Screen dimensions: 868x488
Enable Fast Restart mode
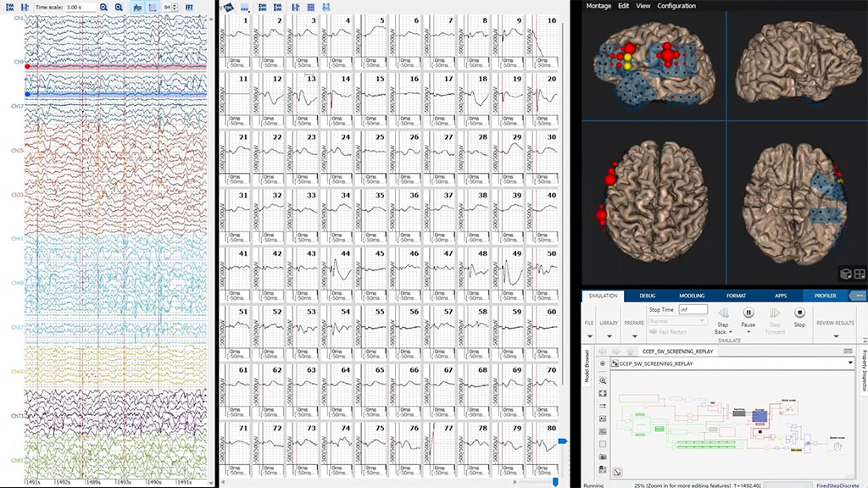click(x=667, y=331)
